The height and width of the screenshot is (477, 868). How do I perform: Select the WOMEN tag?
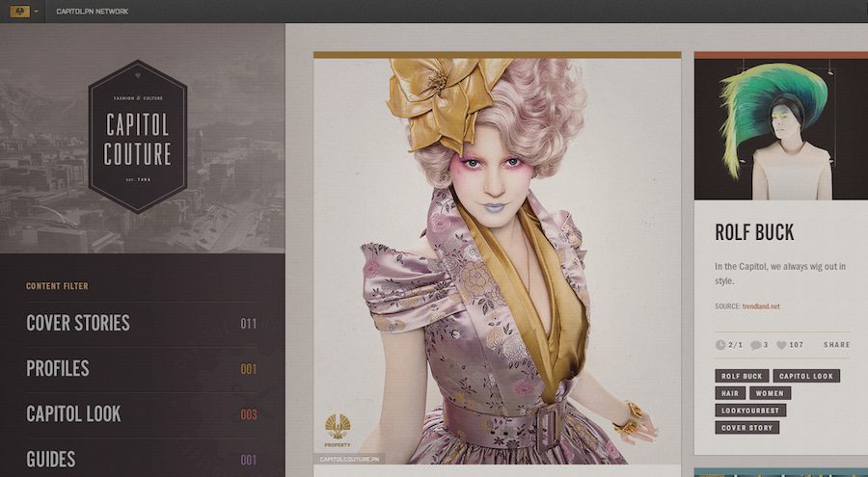770,393
